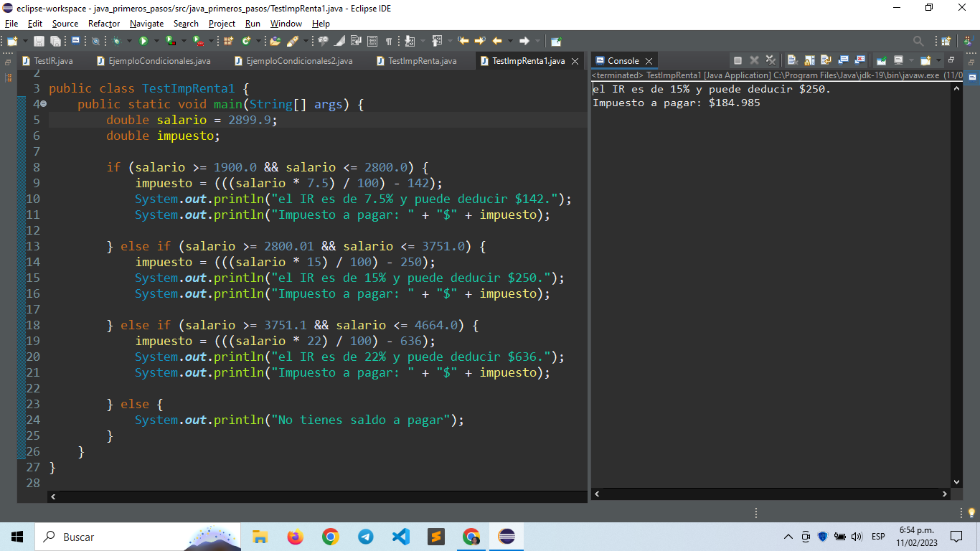Open Visual Studio Code from taskbar

401,537
